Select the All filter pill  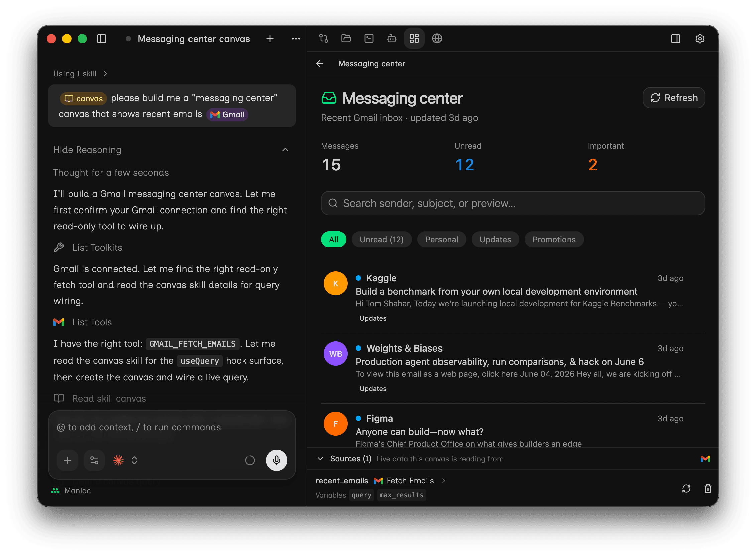coord(333,239)
